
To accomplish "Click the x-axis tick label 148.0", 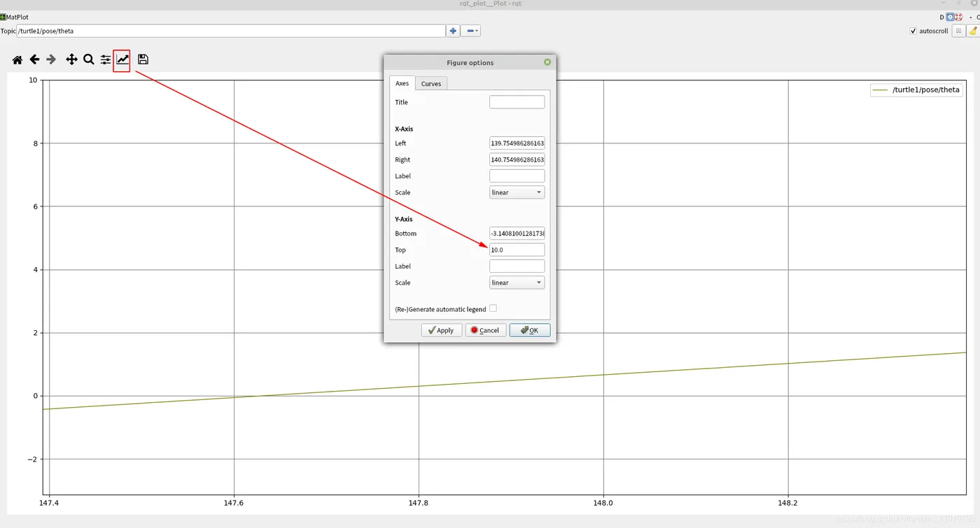I will tap(603, 503).
